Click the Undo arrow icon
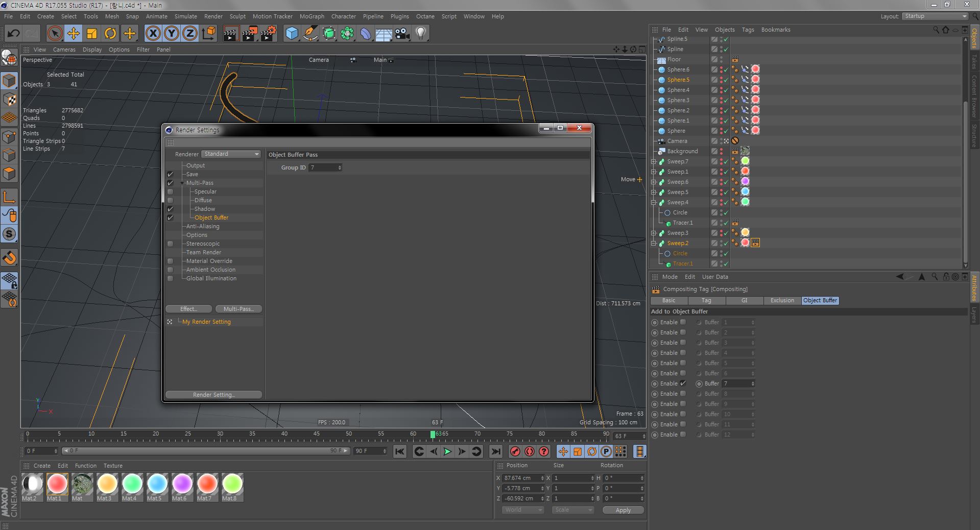 [x=13, y=34]
